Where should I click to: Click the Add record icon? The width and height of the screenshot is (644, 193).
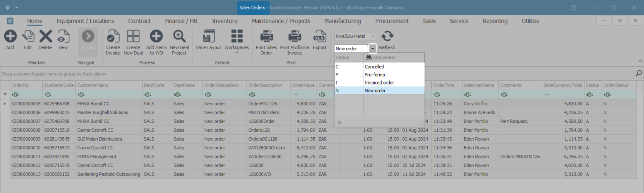10,37
